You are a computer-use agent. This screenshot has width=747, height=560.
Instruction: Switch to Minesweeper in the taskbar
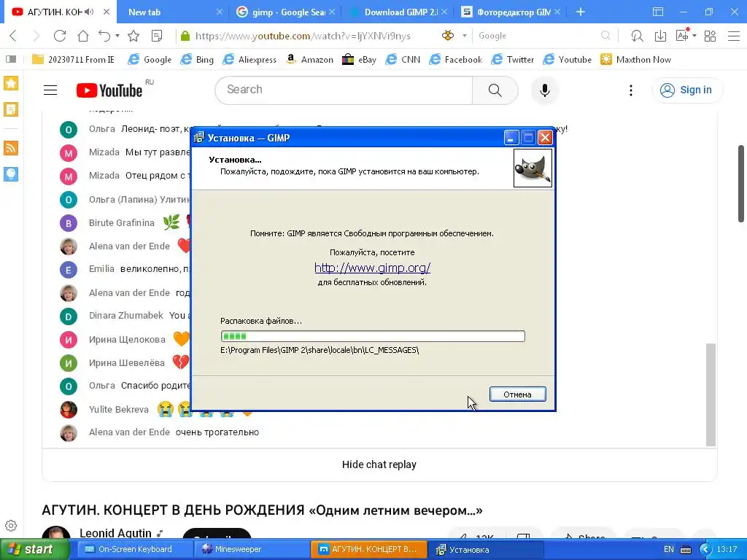click(252, 550)
